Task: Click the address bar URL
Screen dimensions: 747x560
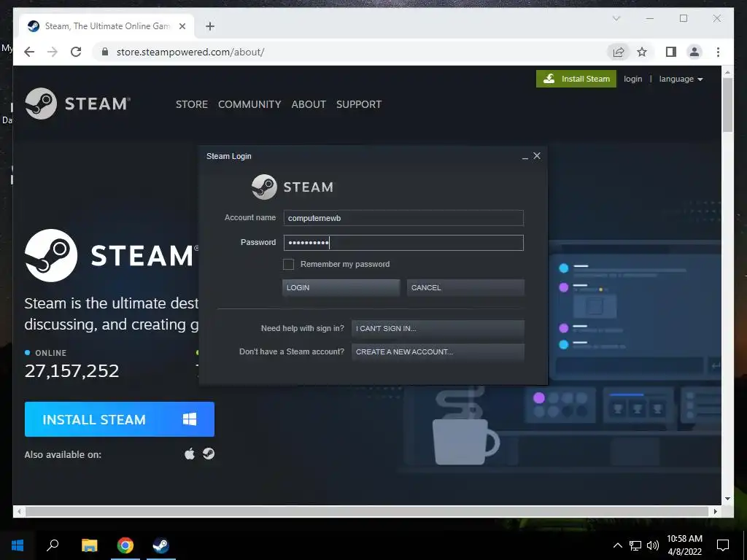Action: tap(190, 52)
